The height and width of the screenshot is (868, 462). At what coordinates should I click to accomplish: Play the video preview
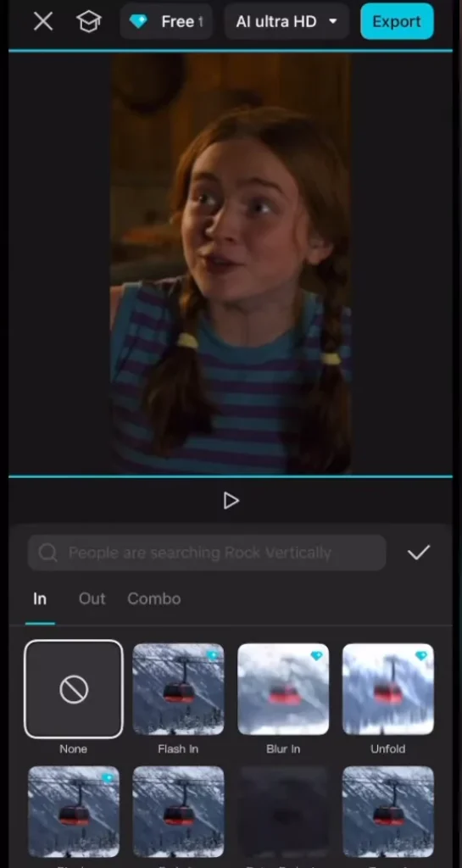pos(231,501)
